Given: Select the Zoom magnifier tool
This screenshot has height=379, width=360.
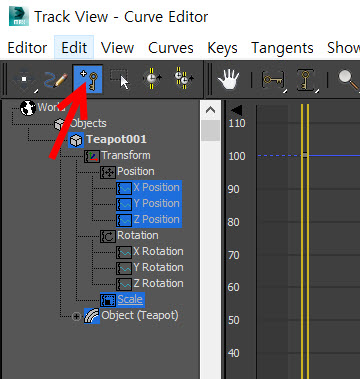Looking at the screenshot, I should 349,80.
